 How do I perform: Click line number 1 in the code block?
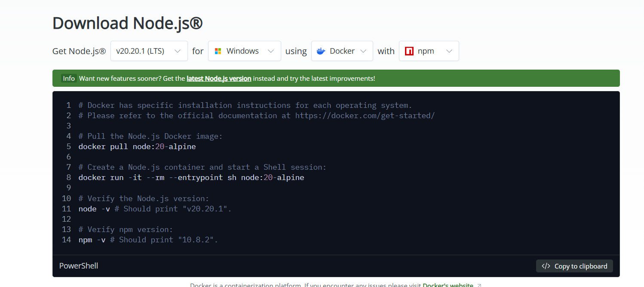click(68, 105)
